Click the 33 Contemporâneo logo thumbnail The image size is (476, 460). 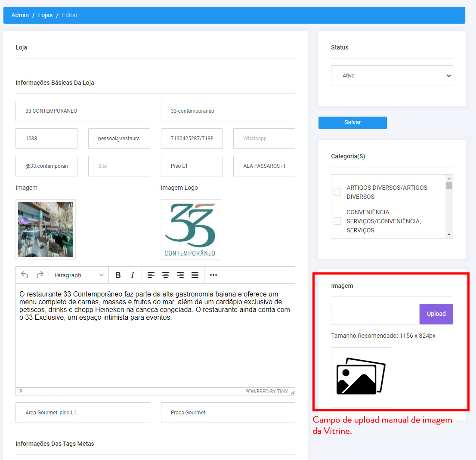191,229
